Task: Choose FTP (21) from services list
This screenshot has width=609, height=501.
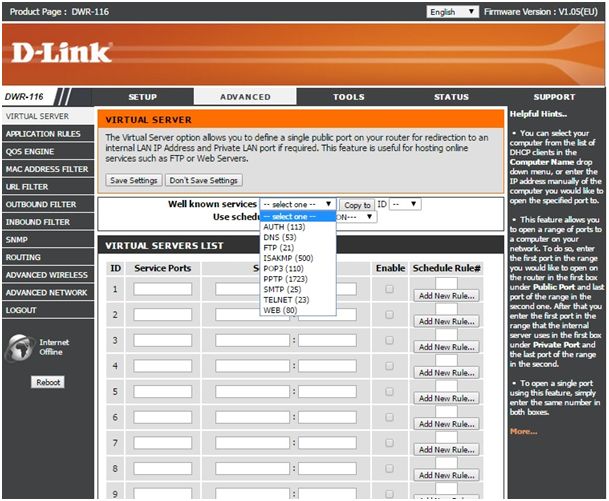Action: tap(298, 248)
